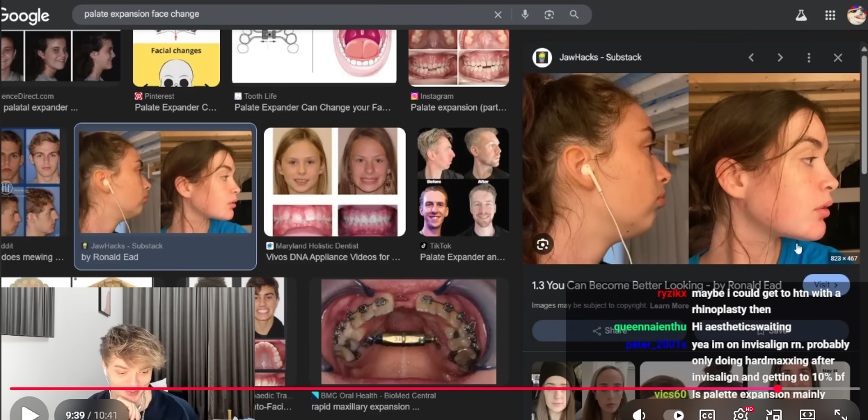Seek the red video progress bar handle
868x420 pixels.
[778, 389]
